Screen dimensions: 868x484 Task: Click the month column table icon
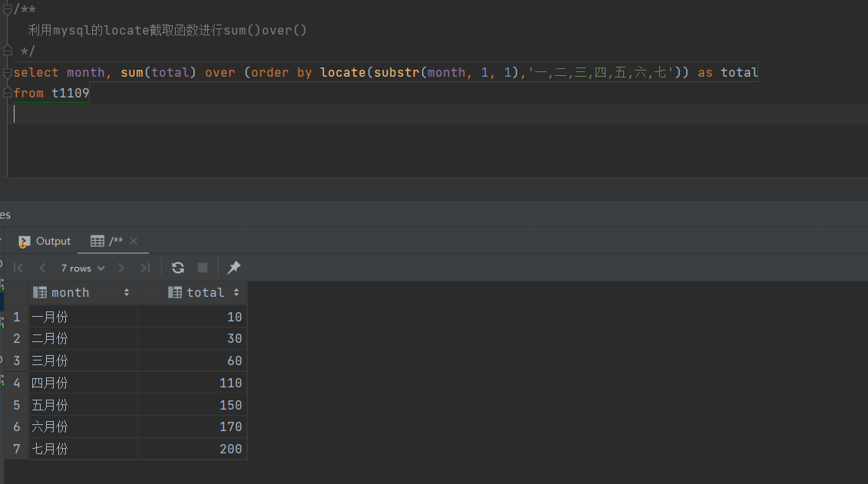[x=40, y=292]
